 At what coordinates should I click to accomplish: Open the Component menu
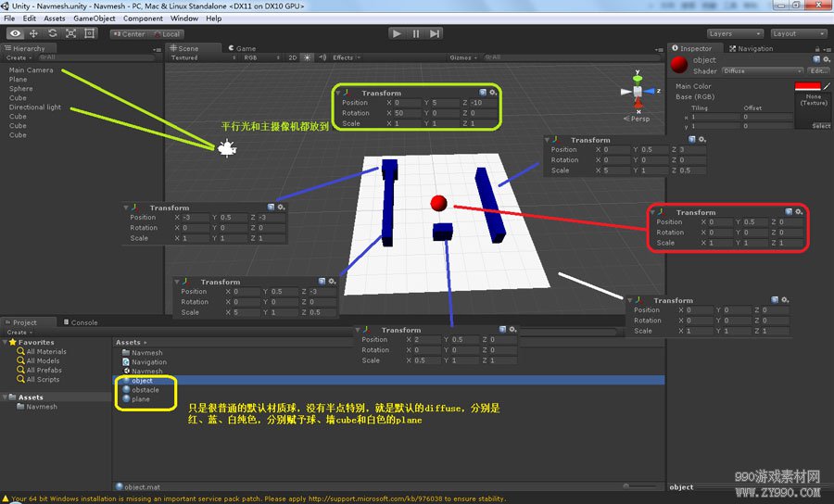[143, 19]
